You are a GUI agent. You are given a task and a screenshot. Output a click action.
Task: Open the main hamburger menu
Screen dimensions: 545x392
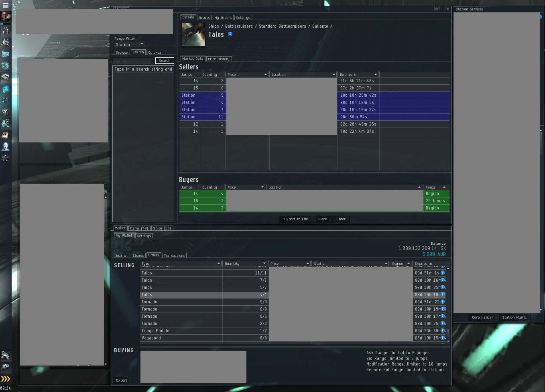coord(5,5)
